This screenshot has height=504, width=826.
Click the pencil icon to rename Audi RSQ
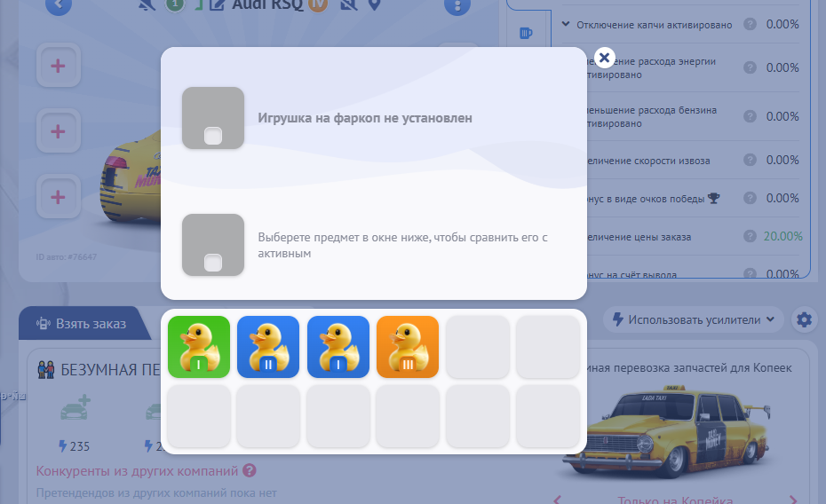pyautogui.click(x=217, y=5)
